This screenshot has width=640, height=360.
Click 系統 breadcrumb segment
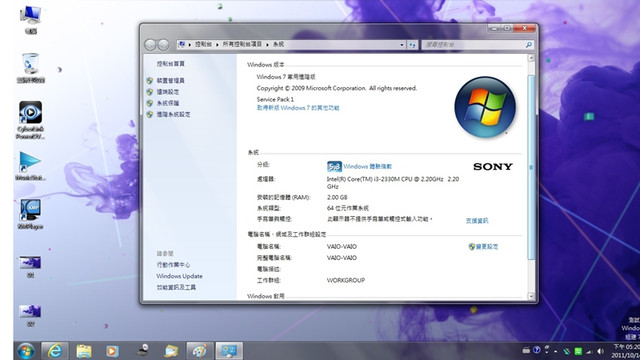point(278,44)
